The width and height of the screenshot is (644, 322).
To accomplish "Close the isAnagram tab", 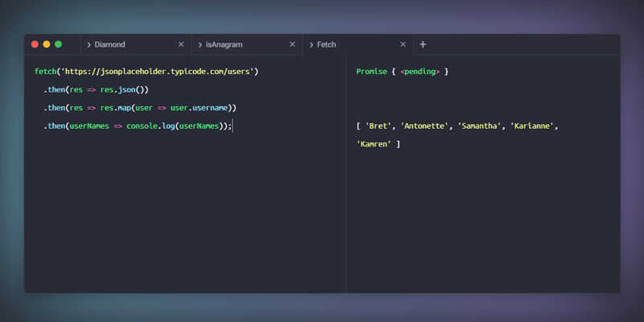I will point(292,45).
